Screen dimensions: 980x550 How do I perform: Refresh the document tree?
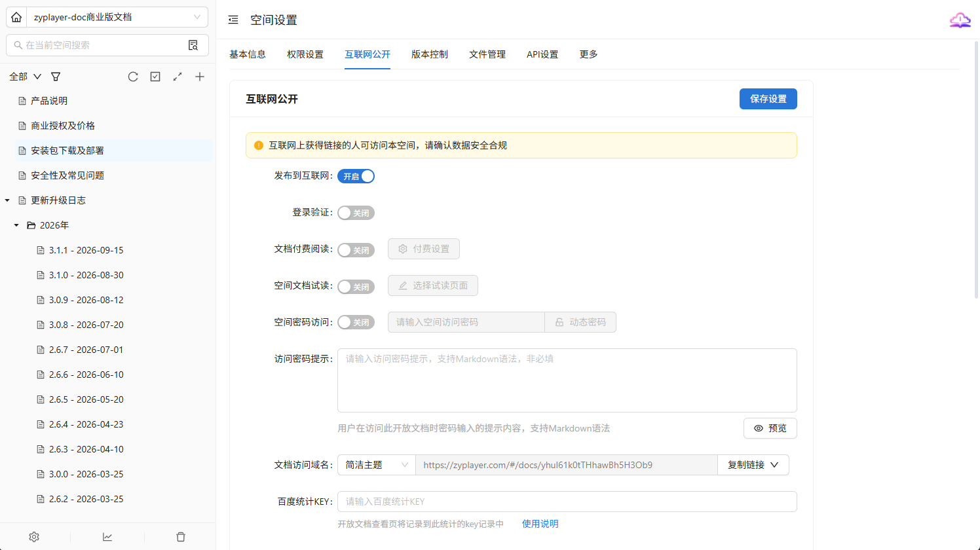click(x=133, y=77)
